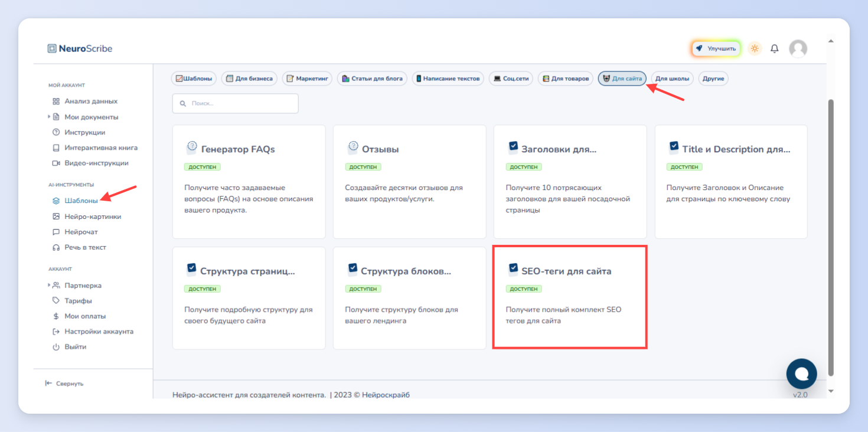Screen dimensions: 868x432
Task: Open Анализ данных in sidebar
Action: coord(91,101)
